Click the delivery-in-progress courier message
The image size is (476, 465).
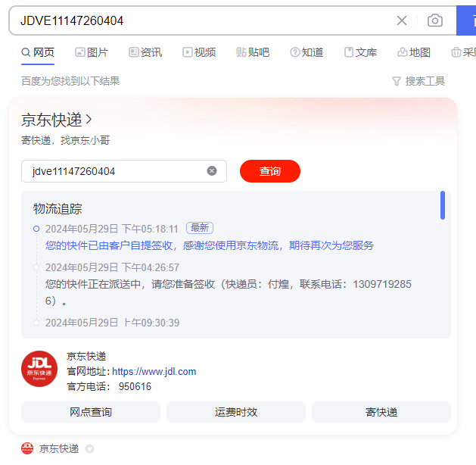(229, 292)
